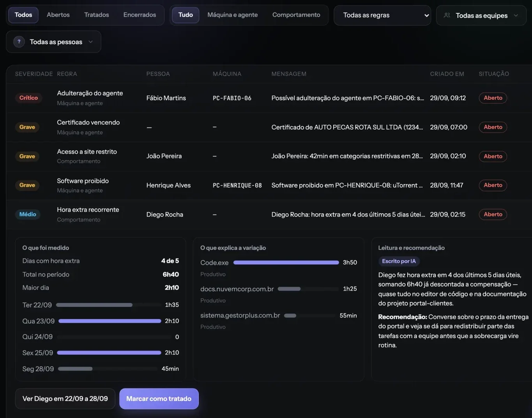This screenshot has height=418, width=532.
Task: Select the Todos status tab
Action: click(23, 15)
